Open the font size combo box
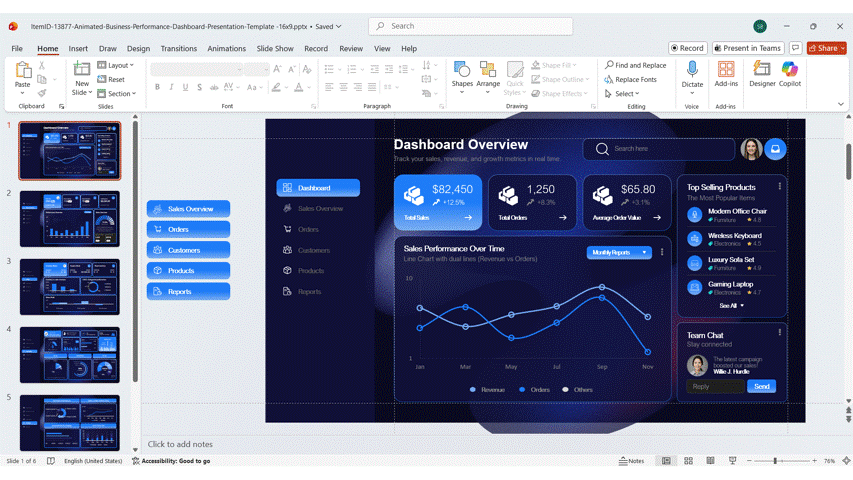 tap(256, 69)
